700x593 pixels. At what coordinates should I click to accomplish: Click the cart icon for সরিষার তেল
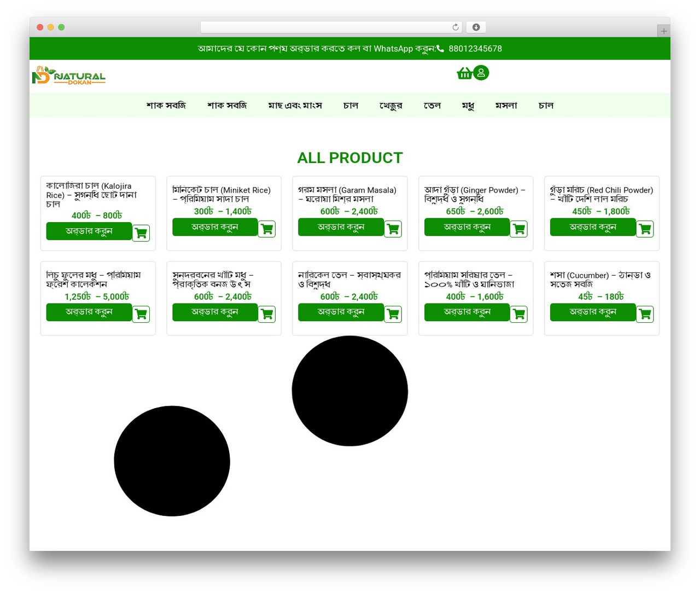click(519, 314)
